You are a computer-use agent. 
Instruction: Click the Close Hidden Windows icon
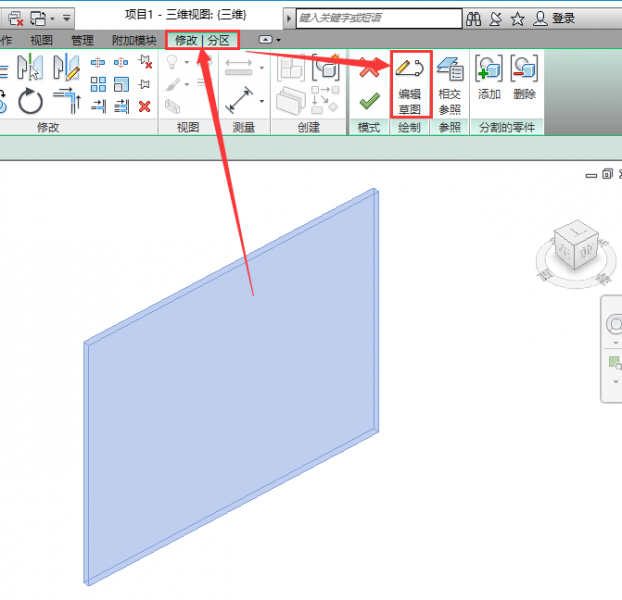click(16, 18)
